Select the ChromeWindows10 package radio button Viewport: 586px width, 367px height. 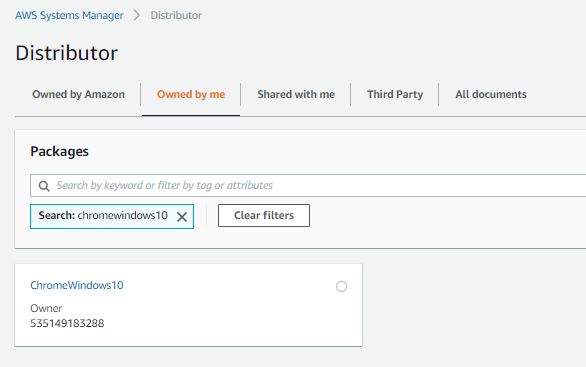tap(341, 287)
